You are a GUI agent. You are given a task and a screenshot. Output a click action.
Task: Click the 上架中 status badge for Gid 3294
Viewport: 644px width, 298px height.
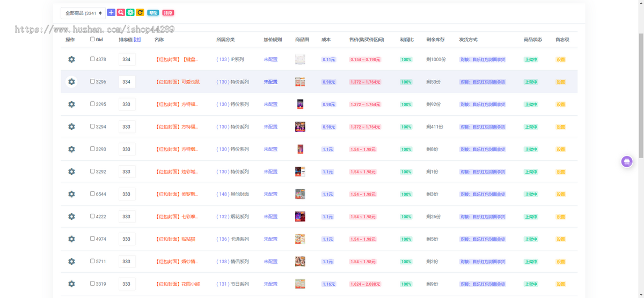pos(531,127)
